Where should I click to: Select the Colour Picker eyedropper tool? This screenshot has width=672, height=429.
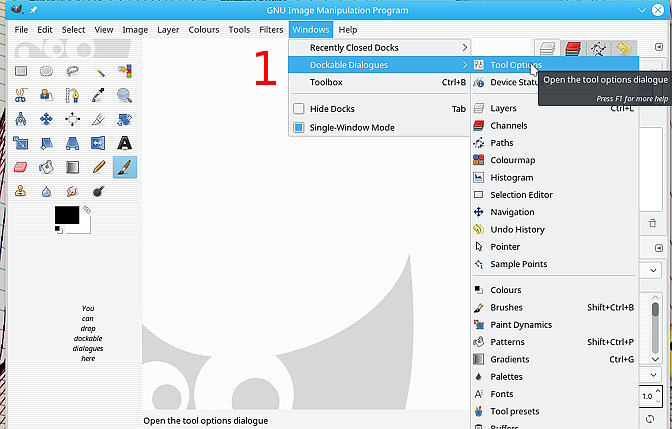(99, 95)
